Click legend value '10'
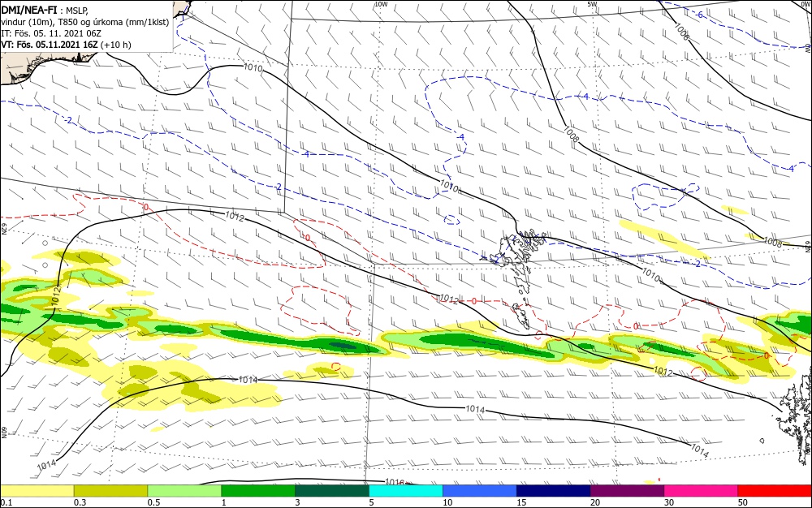The image size is (812, 508). pyautogui.click(x=447, y=502)
